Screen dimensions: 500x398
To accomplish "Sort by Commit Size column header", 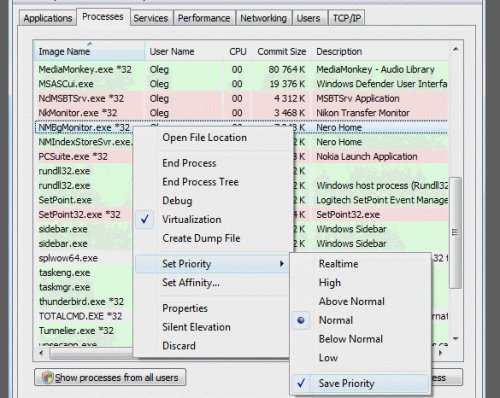I will tap(282, 51).
